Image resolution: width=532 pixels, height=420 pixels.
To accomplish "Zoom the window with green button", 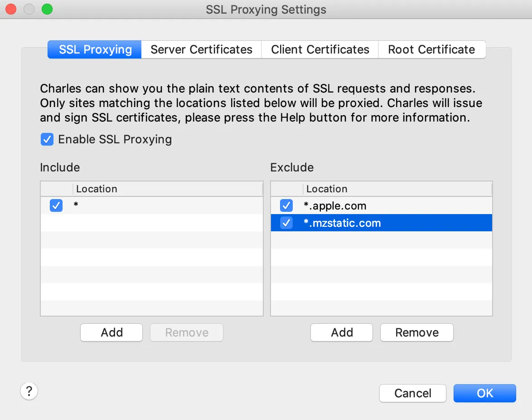I will 47,9.
